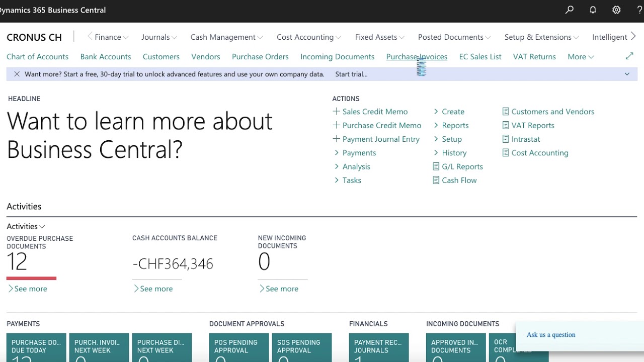Open G/L Reports
Screen dimensions: 644x362
458,166
